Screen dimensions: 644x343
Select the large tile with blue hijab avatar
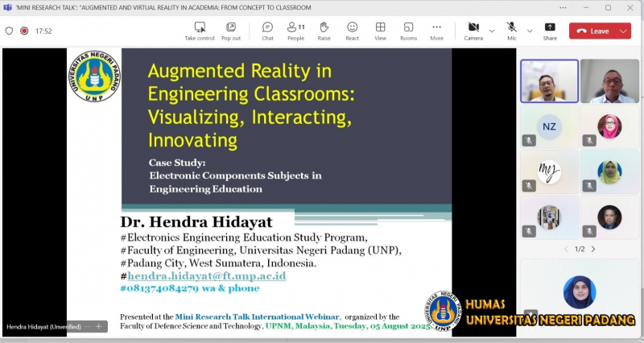580,291
